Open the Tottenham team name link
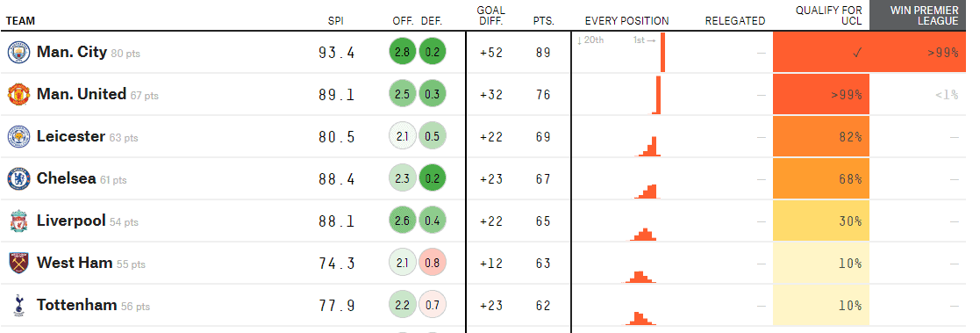This screenshot has width=980, height=333. 77,306
